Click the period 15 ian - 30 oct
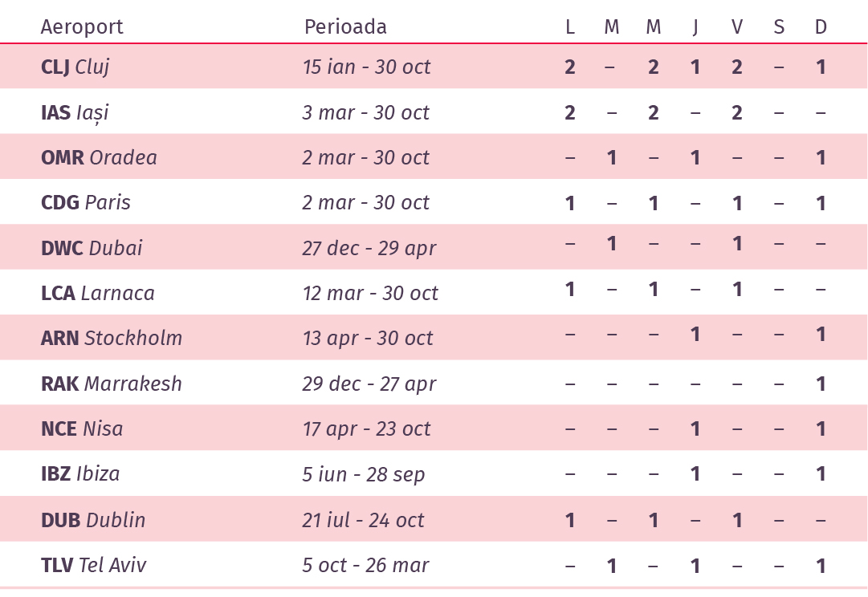This screenshot has width=868, height=597. [366, 67]
